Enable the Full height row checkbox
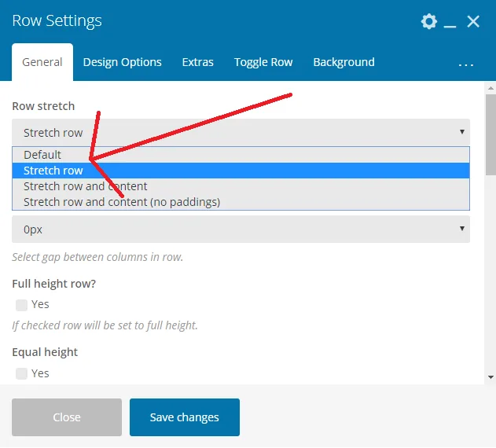Screen dimensions: 496x448 (x=21, y=305)
